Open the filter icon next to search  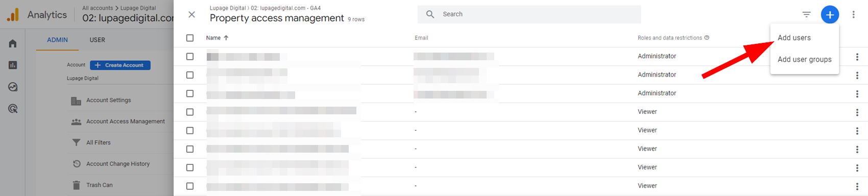[806, 15]
